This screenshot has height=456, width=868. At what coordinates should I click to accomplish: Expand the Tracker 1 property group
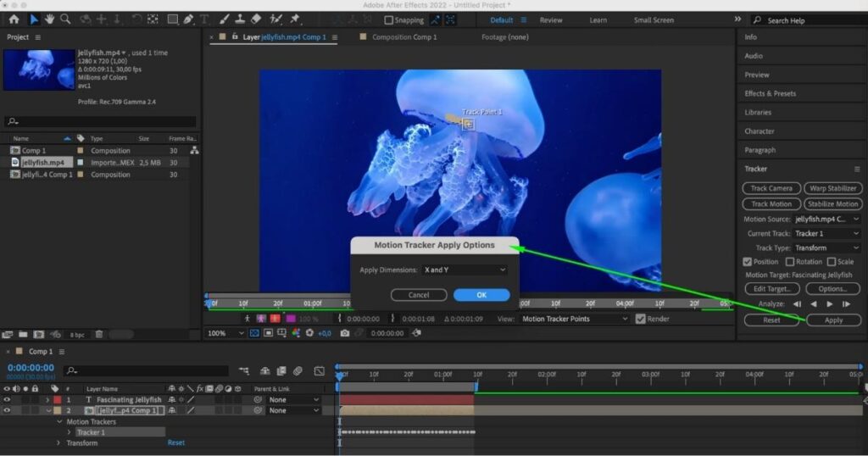coord(70,432)
